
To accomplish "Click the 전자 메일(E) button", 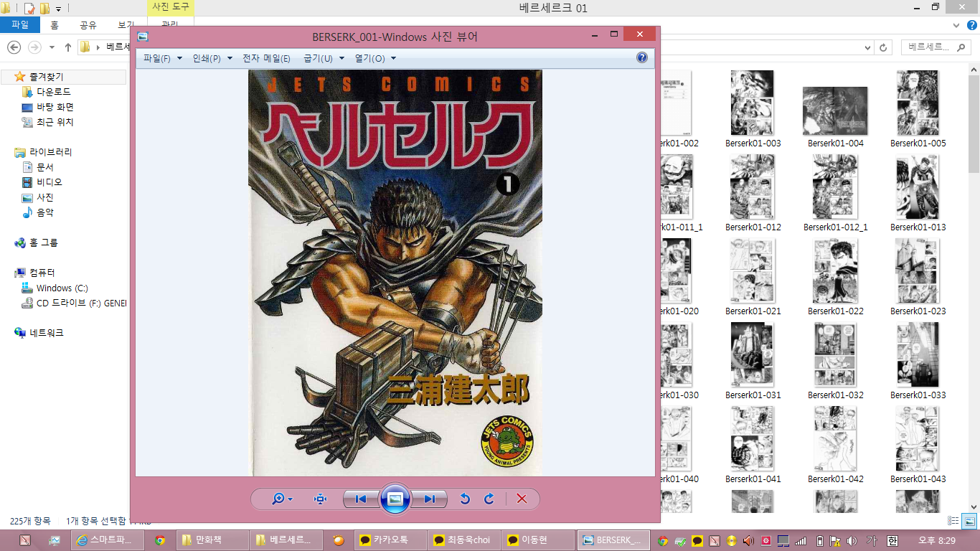I will (266, 58).
